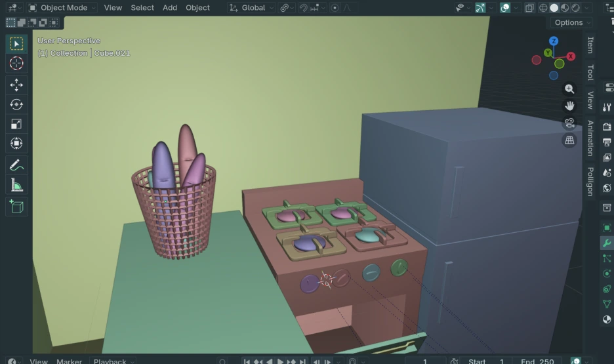614x364 pixels.
Task: Open the Select menu
Action: (142, 8)
